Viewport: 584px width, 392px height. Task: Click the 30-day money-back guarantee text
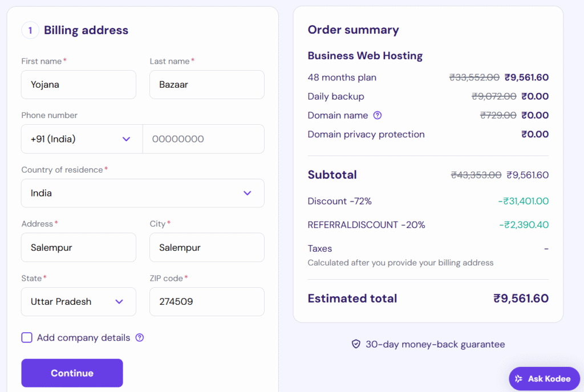point(435,344)
